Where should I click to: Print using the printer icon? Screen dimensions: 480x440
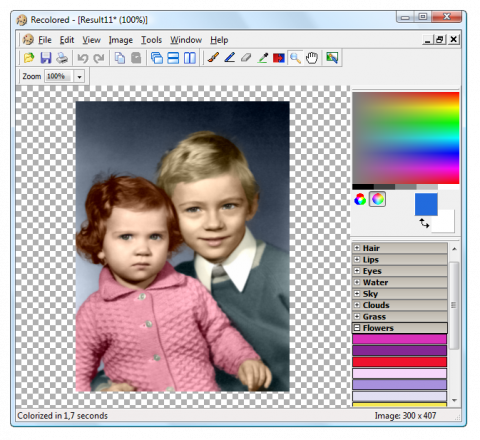click(62, 58)
